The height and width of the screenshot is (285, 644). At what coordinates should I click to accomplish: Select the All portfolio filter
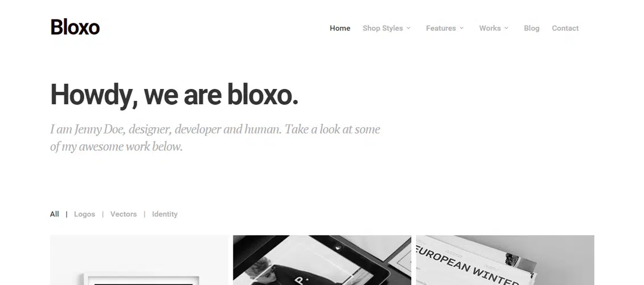coord(55,214)
